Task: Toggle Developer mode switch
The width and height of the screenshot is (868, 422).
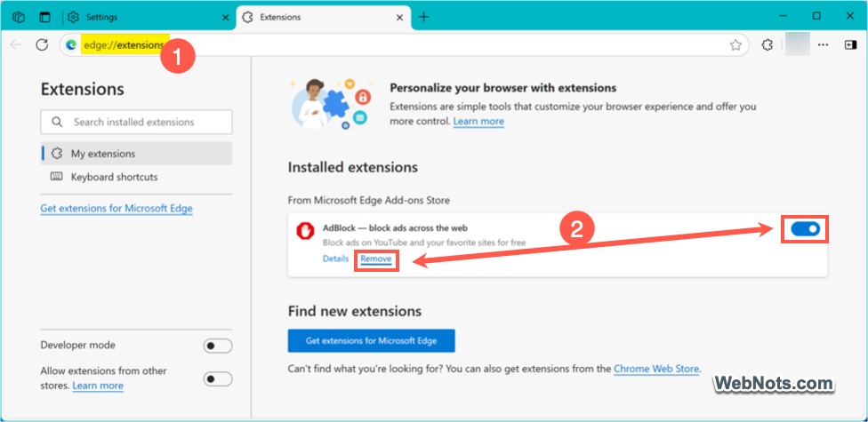Action: 218,346
